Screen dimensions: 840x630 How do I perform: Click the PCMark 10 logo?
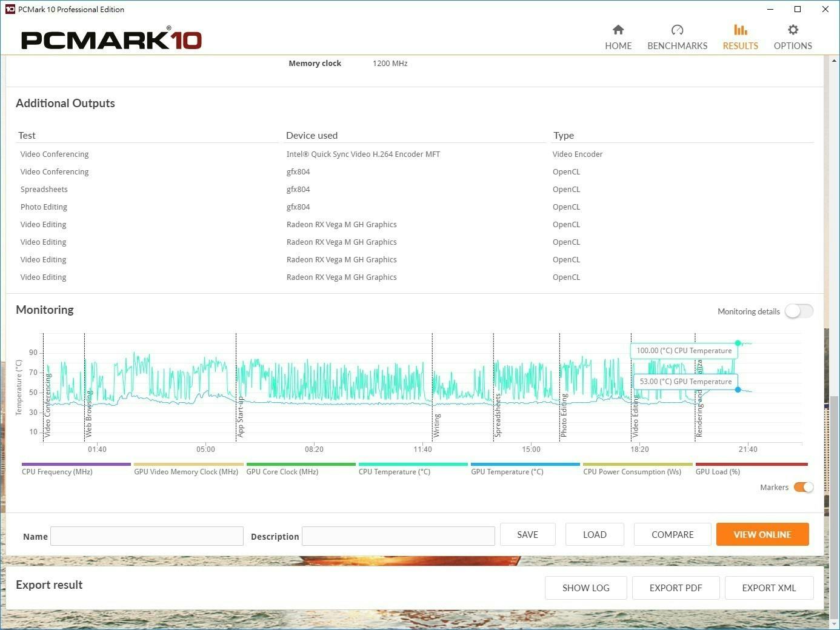112,40
